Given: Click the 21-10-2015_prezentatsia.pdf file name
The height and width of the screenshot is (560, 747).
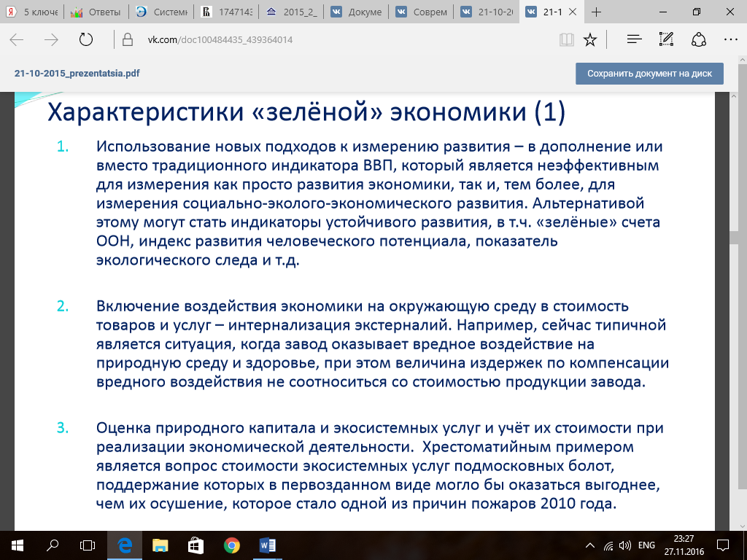Looking at the screenshot, I should [x=77, y=74].
